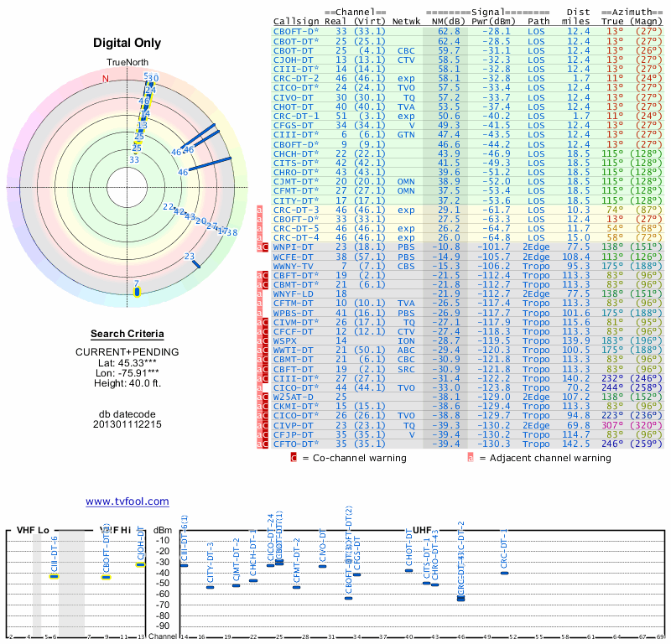Select the CIVM-DT* table row callsign

tap(296, 322)
